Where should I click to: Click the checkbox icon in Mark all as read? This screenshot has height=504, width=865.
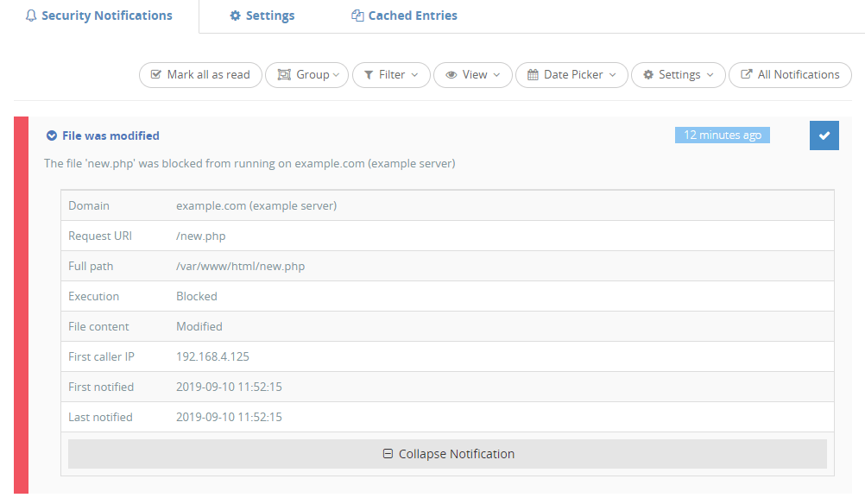click(x=155, y=75)
